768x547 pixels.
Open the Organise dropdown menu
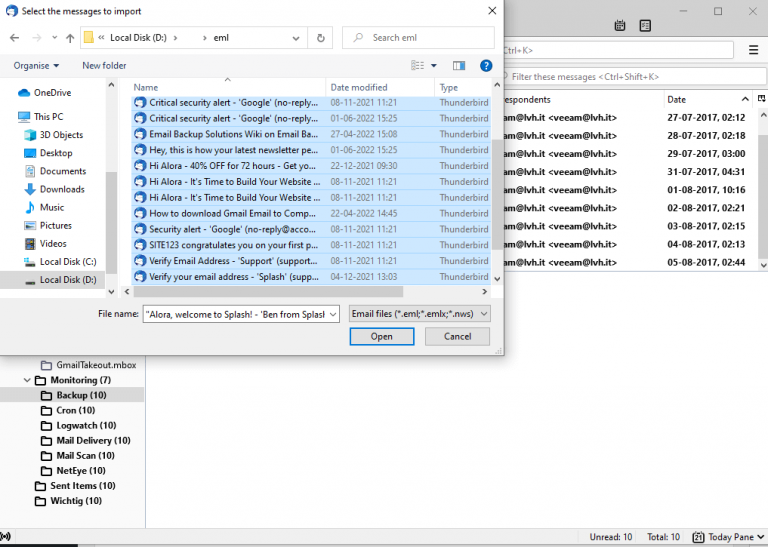coord(36,66)
